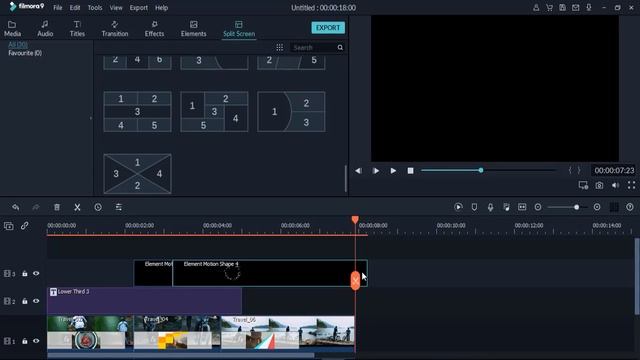Viewport: 640px width, 360px height.
Task: Toggle grid view icon beside search
Action: [280, 48]
